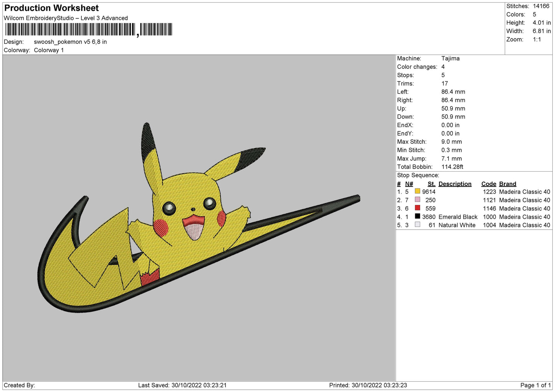Screen dimensions: 555x392
Task: Pick the red thread color swatch
Action: [x=417, y=208]
